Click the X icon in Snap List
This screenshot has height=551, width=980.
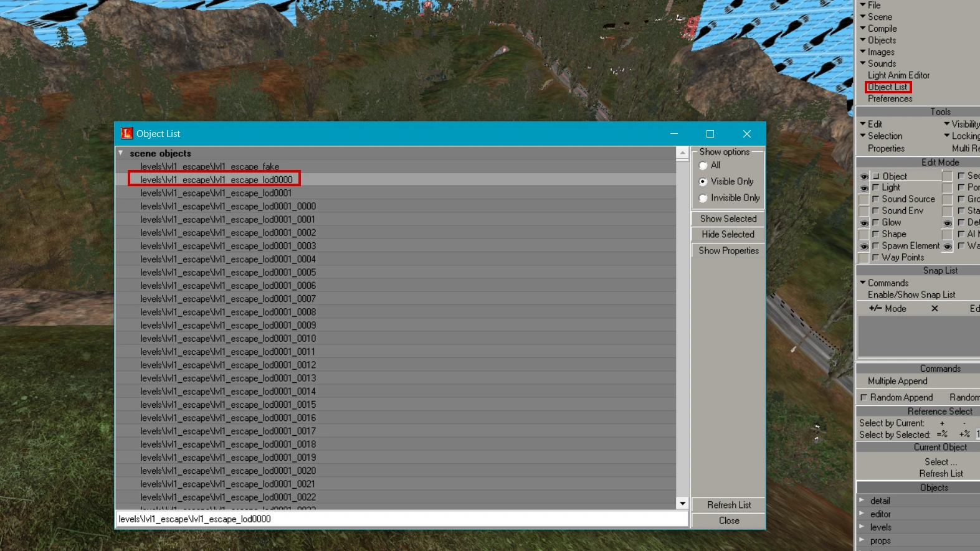click(x=935, y=309)
